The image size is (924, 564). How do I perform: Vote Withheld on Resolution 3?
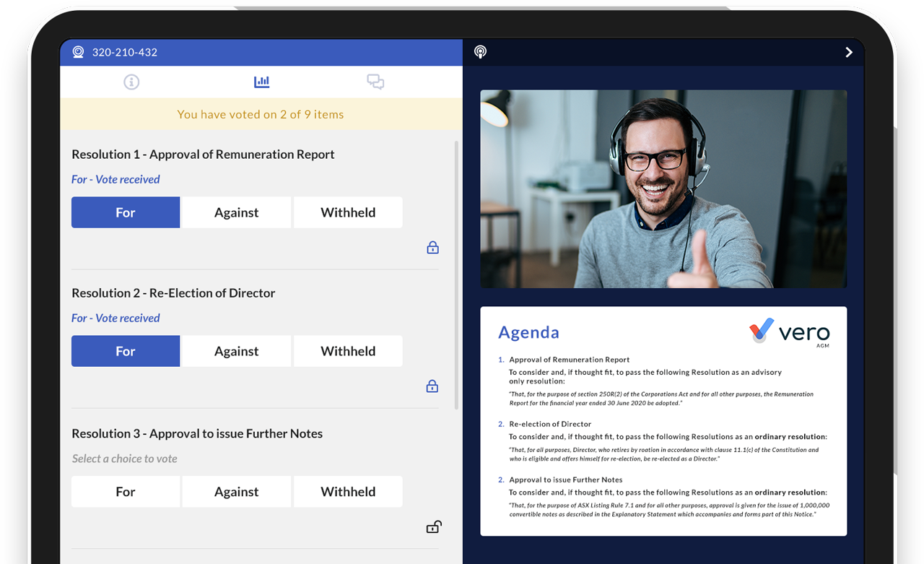(x=348, y=492)
